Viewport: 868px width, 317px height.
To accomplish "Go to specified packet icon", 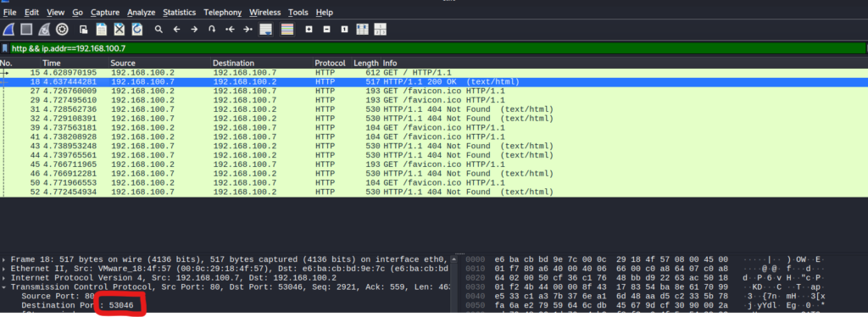I will (211, 30).
